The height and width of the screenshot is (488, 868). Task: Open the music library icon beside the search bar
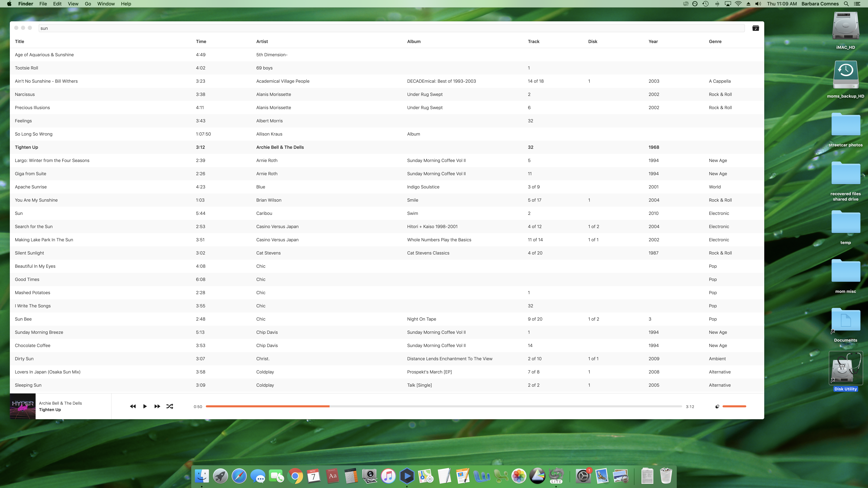pyautogui.click(x=756, y=28)
